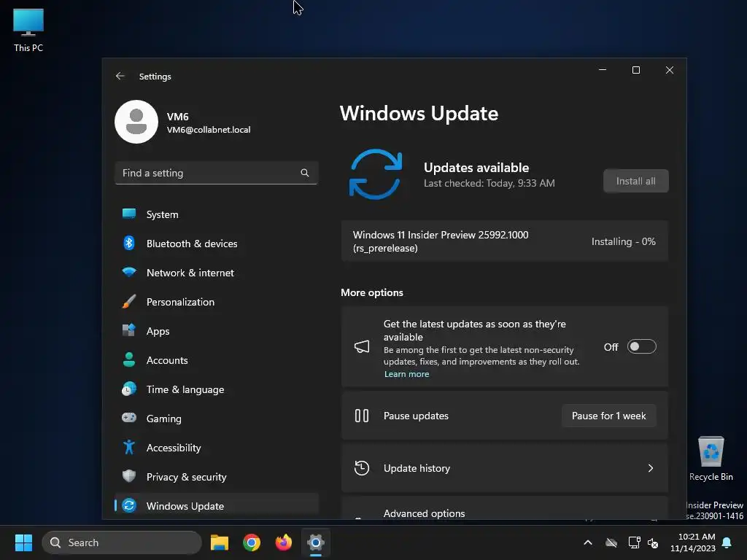Image resolution: width=747 pixels, height=560 pixels.
Task: Click the network display tray icon
Action: [x=634, y=542]
